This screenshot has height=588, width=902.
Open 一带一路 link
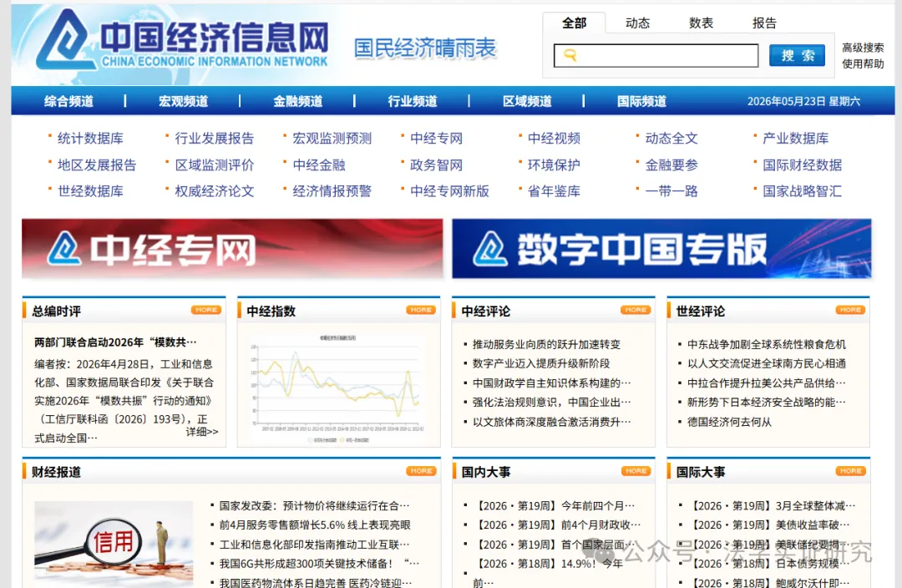[x=671, y=191]
